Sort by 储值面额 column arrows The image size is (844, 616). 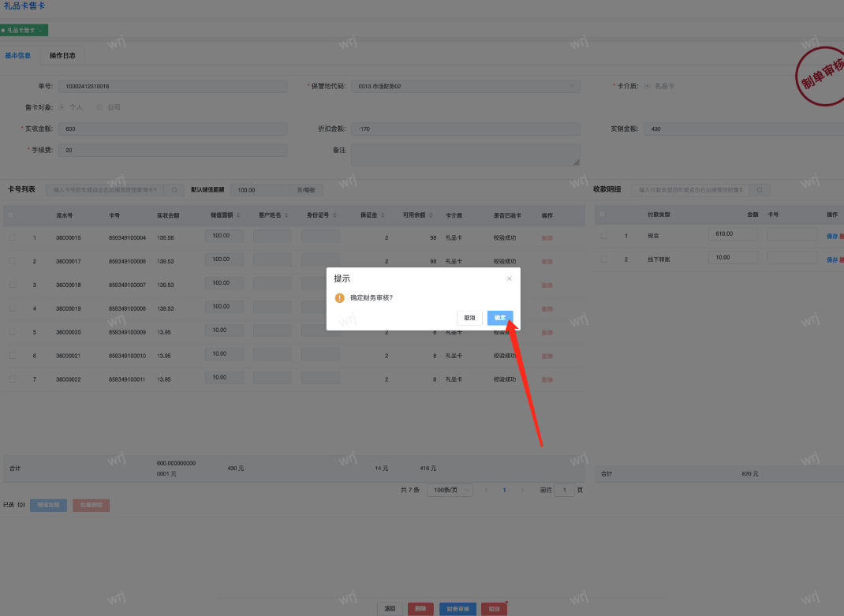(238, 215)
